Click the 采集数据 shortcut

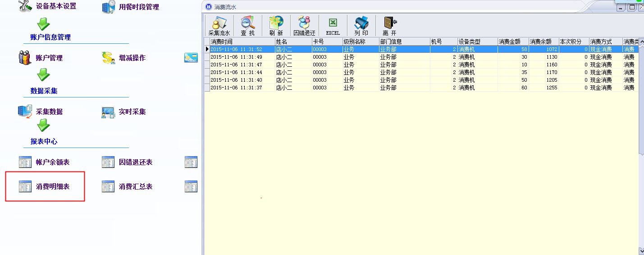pos(41,111)
